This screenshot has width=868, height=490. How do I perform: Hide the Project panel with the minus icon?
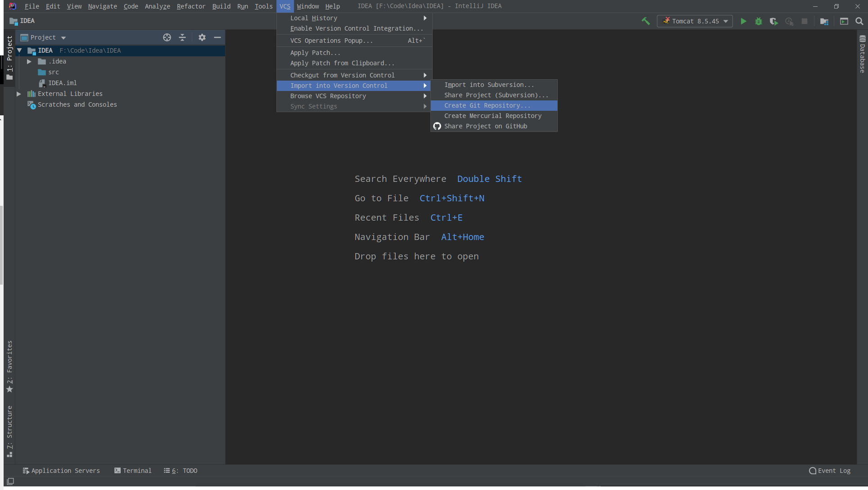(217, 37)
